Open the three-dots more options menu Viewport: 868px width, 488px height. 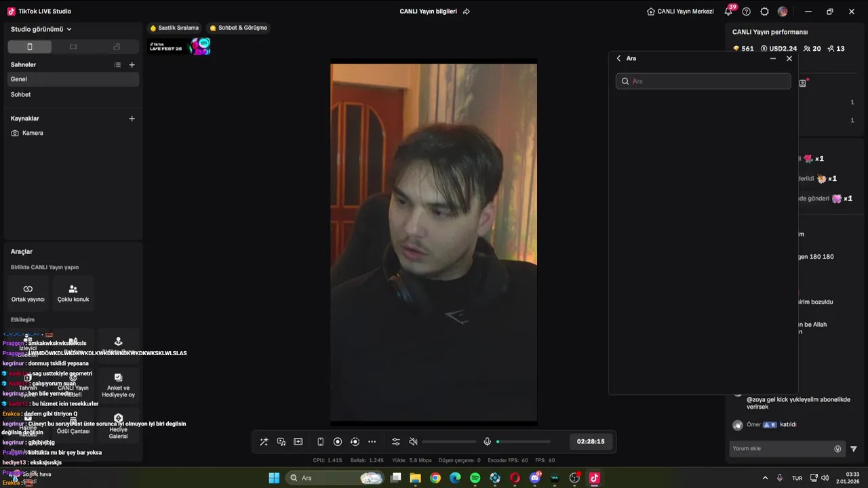[x=372, y=442]
